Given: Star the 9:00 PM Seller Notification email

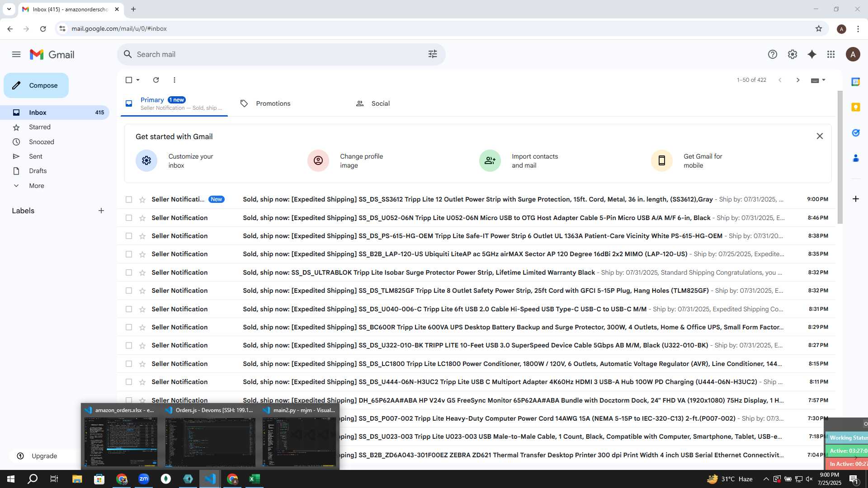Looking at the screenshot, I should tap(142, 200).
